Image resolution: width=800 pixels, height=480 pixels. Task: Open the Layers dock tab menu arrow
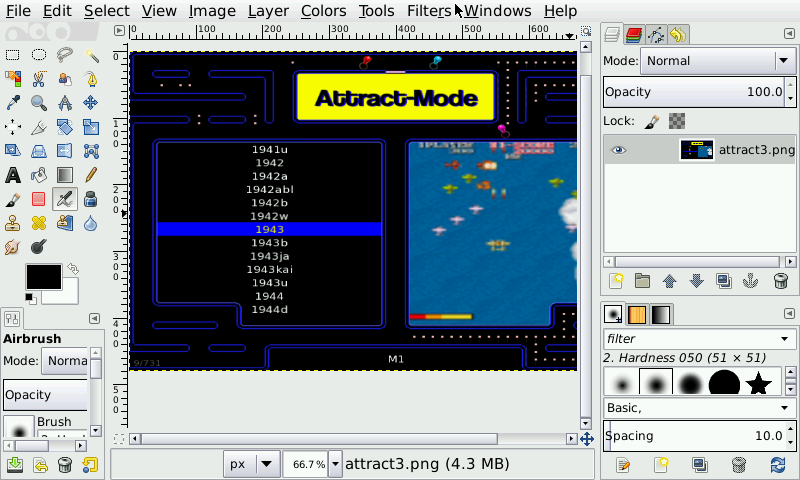[x=789, y=34]
